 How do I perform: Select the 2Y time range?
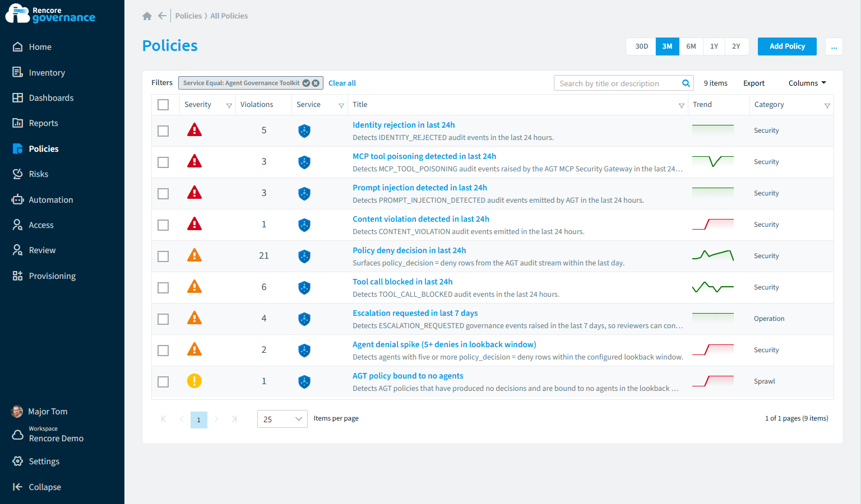point(737,46)
